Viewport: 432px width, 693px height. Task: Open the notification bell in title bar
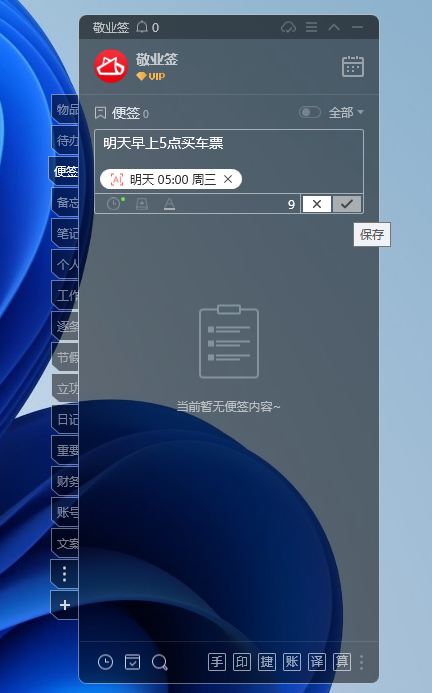[142, 27]
